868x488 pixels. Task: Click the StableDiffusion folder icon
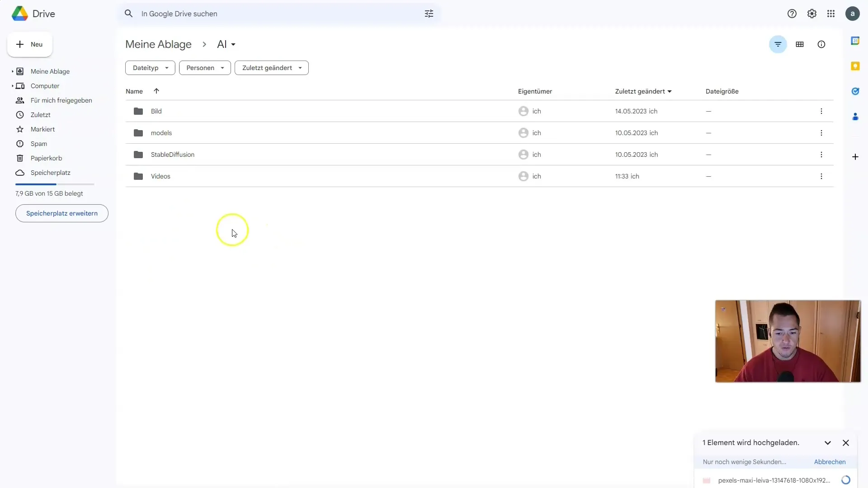(138, 155)
